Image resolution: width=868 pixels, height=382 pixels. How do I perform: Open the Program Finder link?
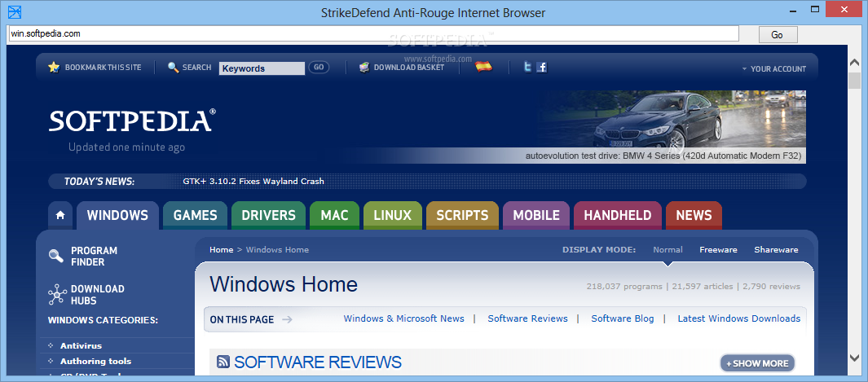(x=94, y=257)
